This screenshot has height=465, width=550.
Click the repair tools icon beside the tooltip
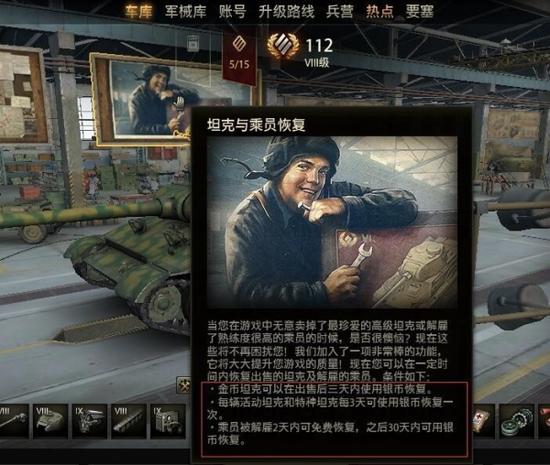point(183,385)
